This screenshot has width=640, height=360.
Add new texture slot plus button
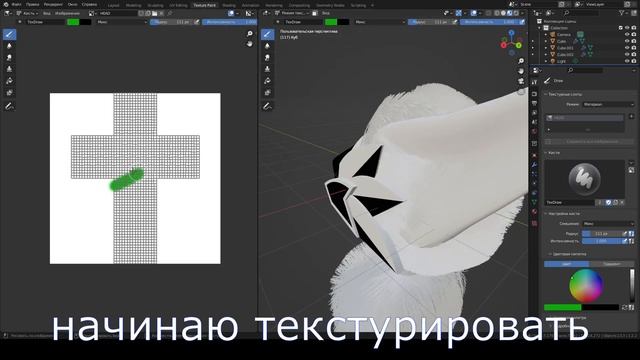[631, 117]
